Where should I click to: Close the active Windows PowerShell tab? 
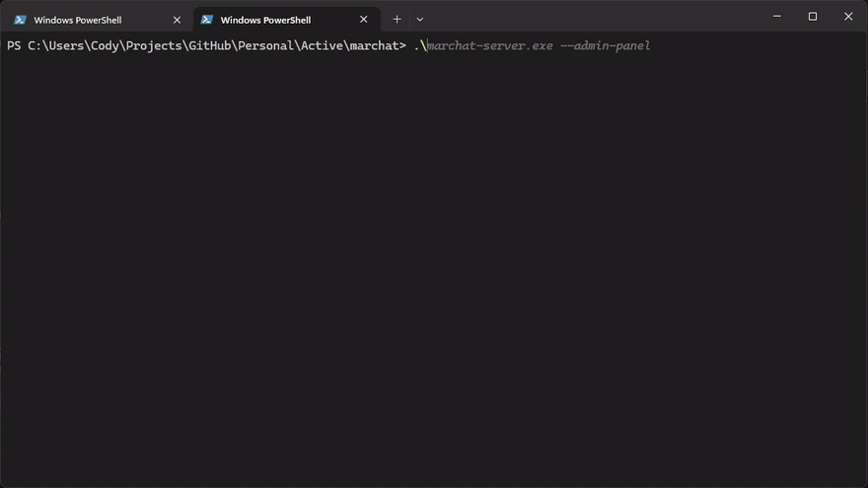click(x=363, y=20)
